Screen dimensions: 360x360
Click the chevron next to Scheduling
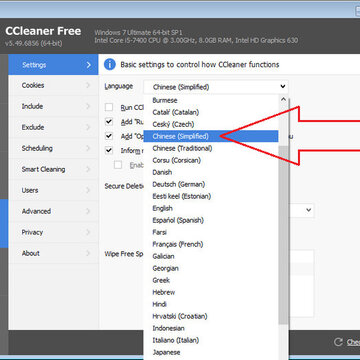coord(88,148)
